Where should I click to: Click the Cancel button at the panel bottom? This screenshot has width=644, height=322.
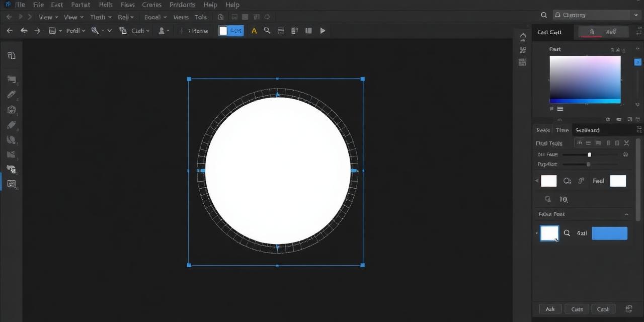tap(603, 309)
